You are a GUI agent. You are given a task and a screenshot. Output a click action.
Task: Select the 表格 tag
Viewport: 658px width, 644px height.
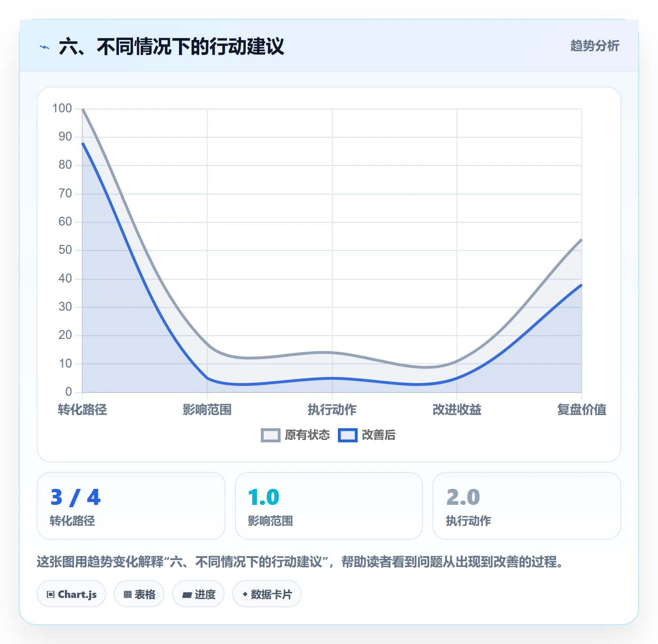tap(139, 594)
